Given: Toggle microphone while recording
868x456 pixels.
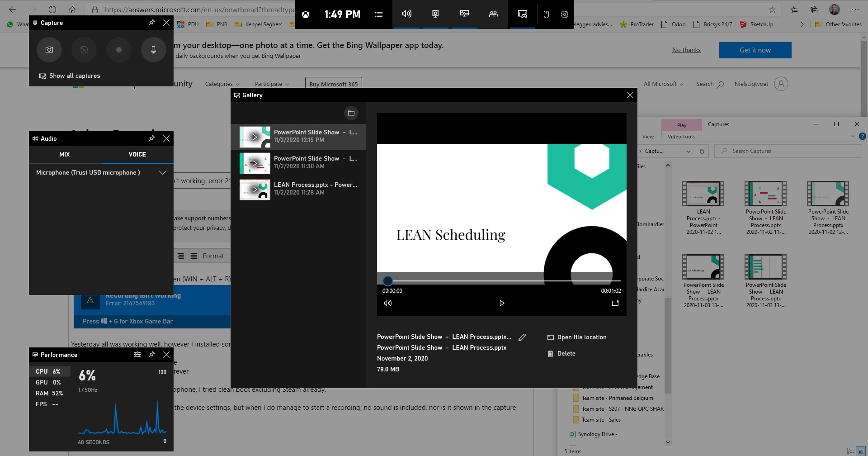Looking at the screenshot, I should 154,50.
